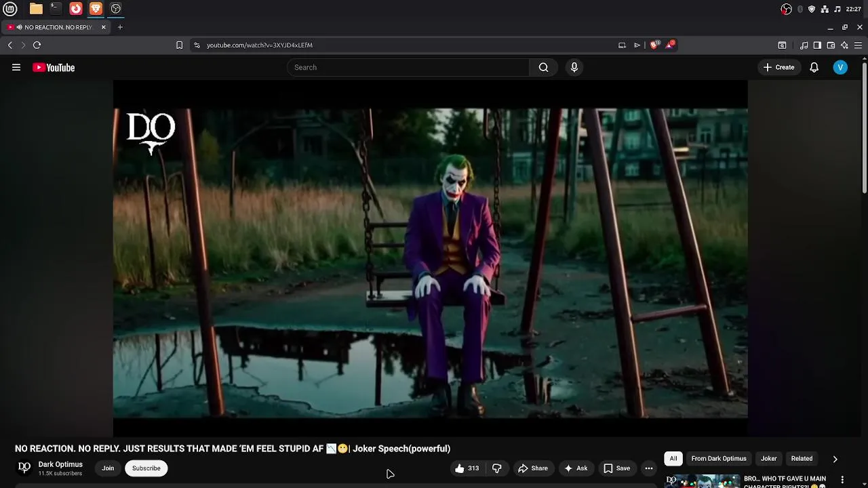Select the Joker filter chip
The width and height of the screenshot is (868, 488).
(x=768, y=458)
